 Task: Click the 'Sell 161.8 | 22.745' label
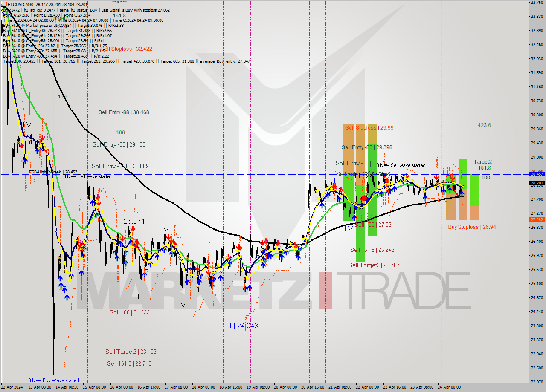pos(129,363)
